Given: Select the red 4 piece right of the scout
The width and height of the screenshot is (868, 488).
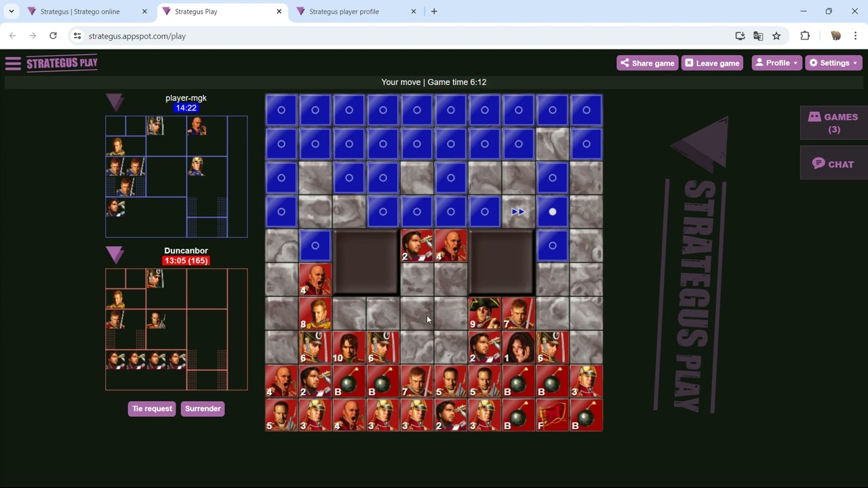Looking at the screenshot, I should pos(450,245).
